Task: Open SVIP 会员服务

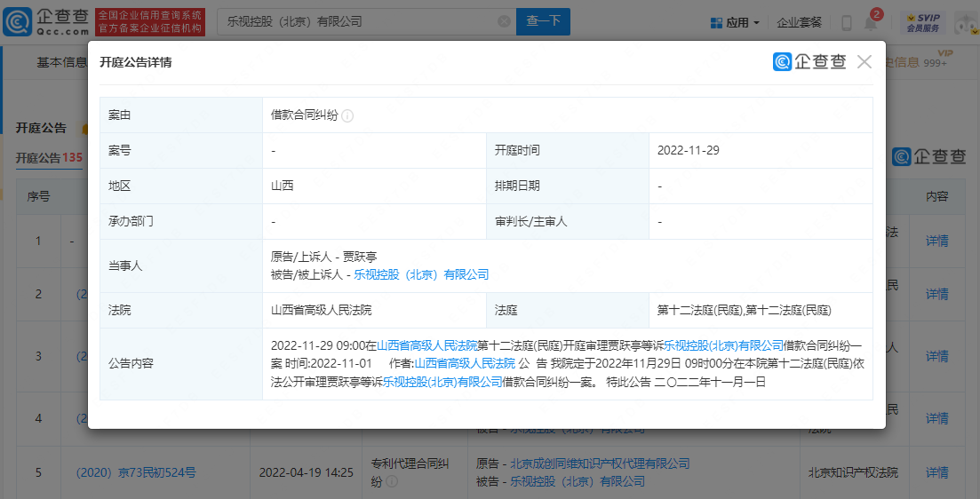Action: point(922,23)
